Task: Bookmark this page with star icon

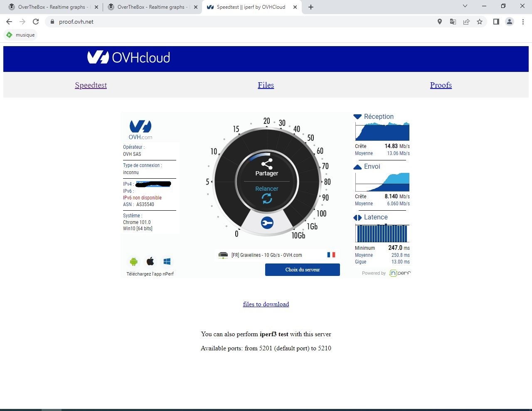Action: [480, 22]
